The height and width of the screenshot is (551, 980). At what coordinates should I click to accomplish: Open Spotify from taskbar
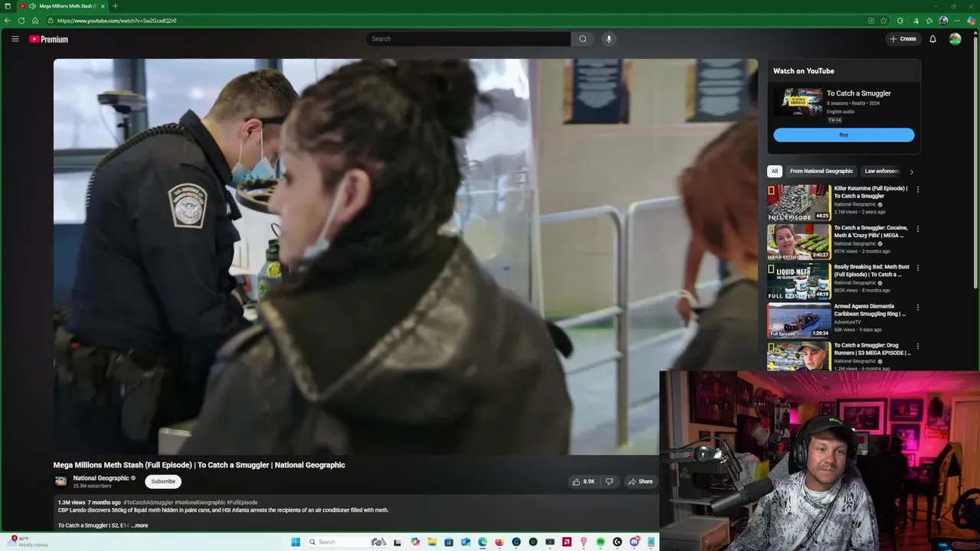tap(600, 542)
